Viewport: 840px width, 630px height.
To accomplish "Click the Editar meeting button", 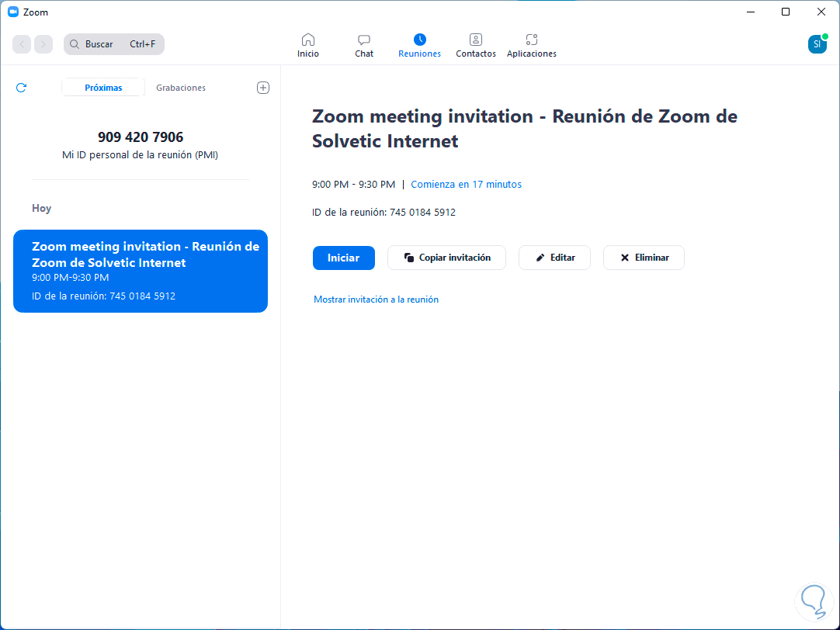I will coord(554,258).
